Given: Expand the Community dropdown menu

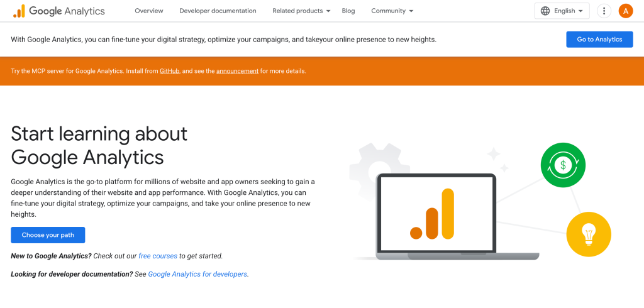Looking at the screenshot, I should (x=392, y=11).
